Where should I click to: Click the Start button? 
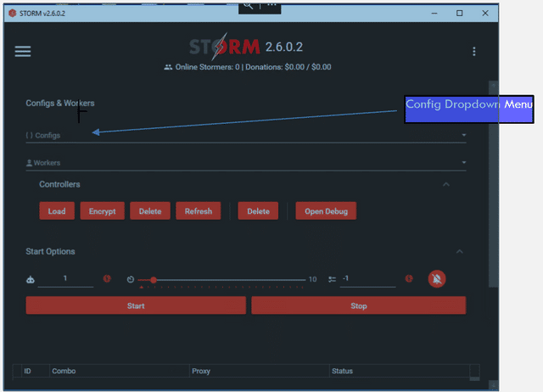click(x=136, y=305)
